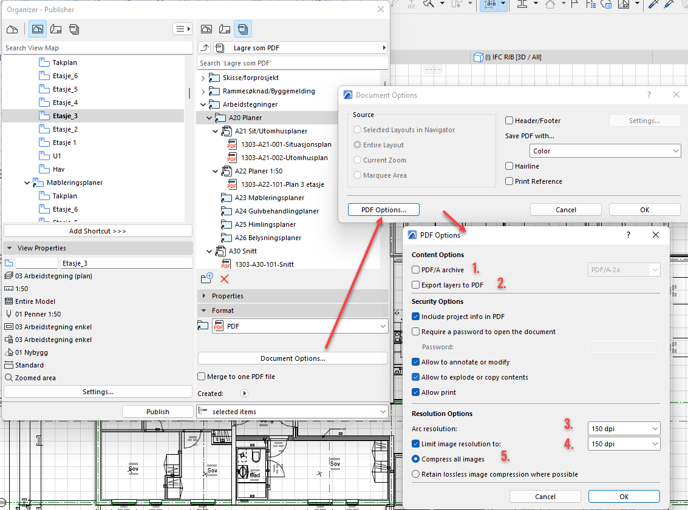Uncheck Include project info in PDF

[416, 316]
